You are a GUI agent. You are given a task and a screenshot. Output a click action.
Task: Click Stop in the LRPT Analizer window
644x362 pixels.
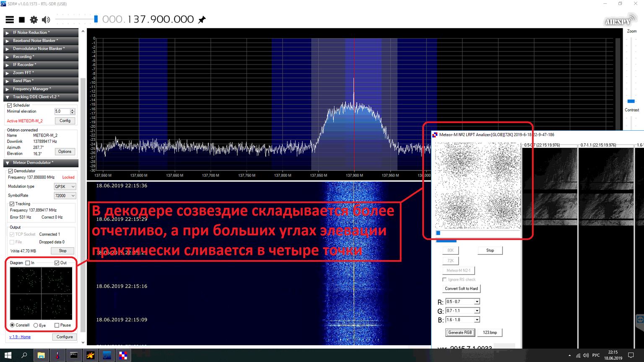tap(490, 251)
